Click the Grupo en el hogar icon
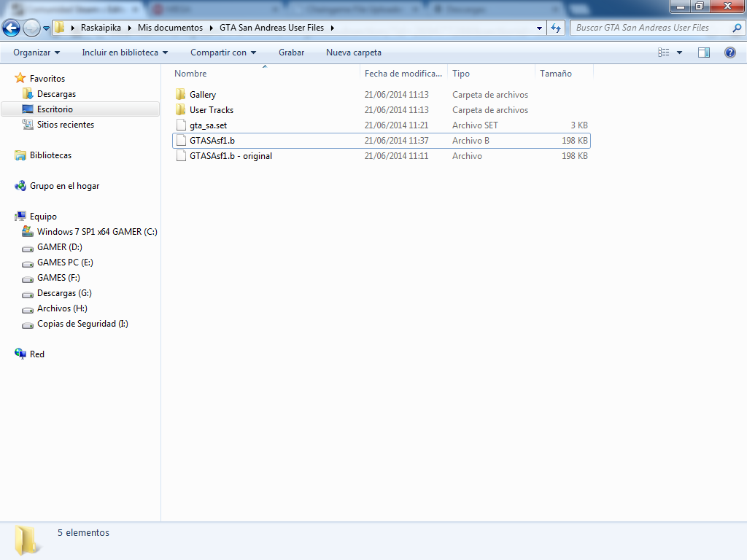The height and width of the screenshot is (560, 747). 20,186
